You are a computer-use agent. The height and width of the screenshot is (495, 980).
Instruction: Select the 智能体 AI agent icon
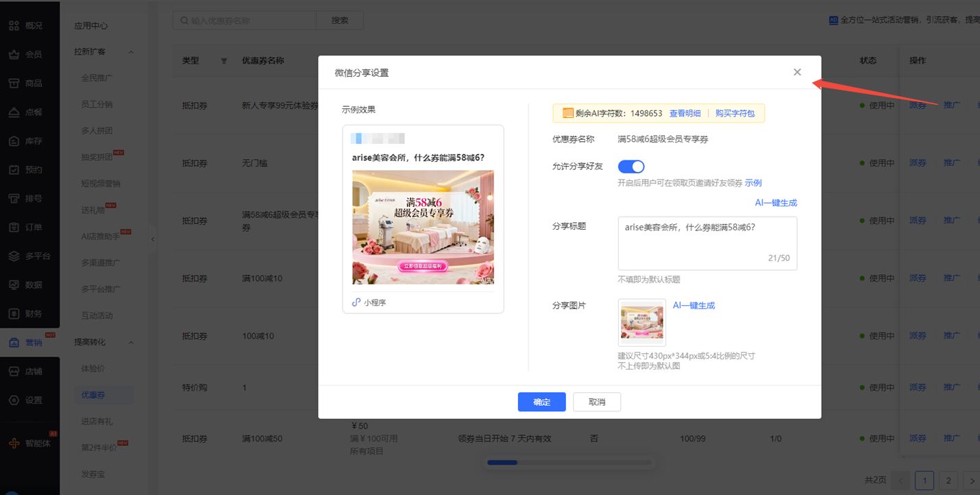coord(14,443)
